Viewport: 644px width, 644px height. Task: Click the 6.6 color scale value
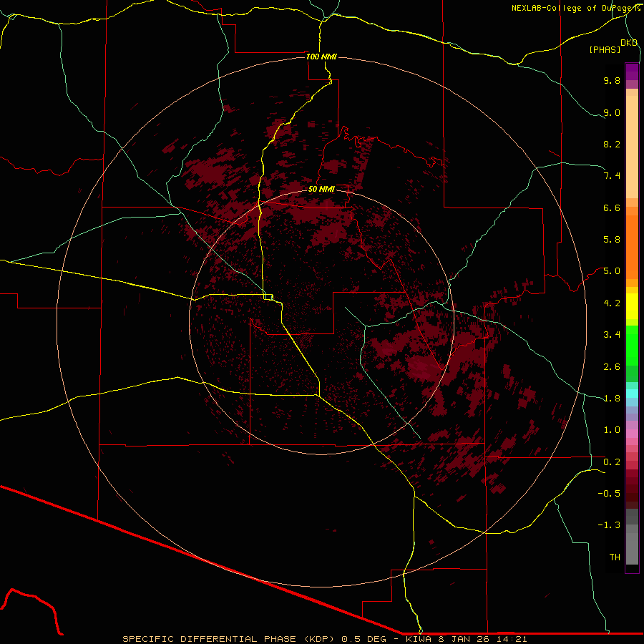[612, 208]
